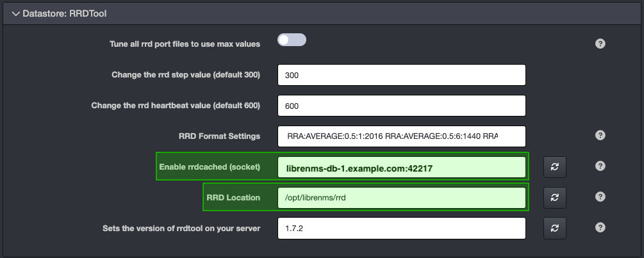Focus the rrd step value field
The height and width of the screenshot is (258, 644).
(401, 75)
